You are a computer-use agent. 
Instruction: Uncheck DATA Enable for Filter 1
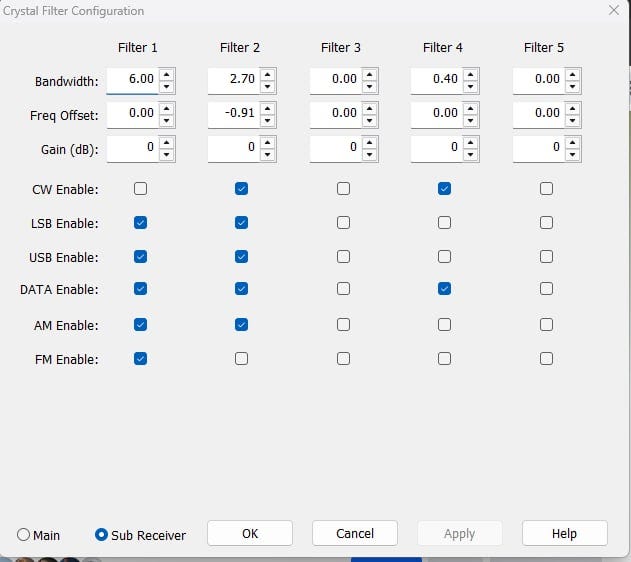pos(140,289)
